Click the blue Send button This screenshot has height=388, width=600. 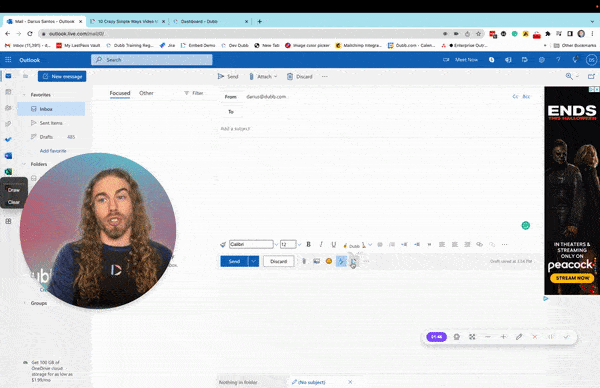pyautogui.click(x=234, y=261)
